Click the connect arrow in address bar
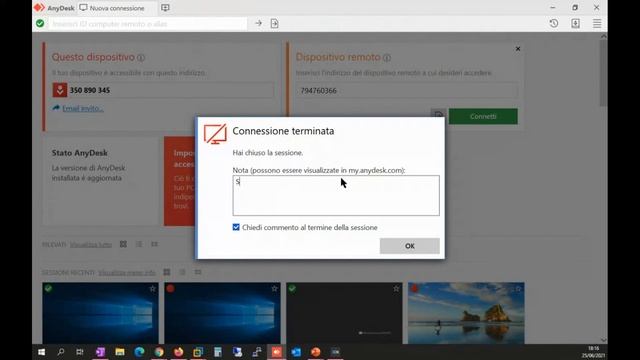Image resolution: width=640 pixels, height=360 pixels. pyautogui.click(x=258, y=24)
